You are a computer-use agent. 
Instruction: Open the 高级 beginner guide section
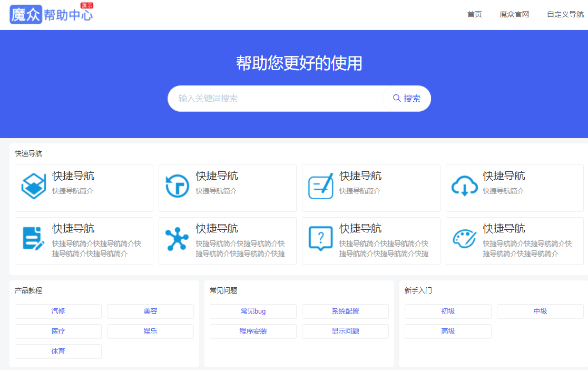tap(448, 331)
